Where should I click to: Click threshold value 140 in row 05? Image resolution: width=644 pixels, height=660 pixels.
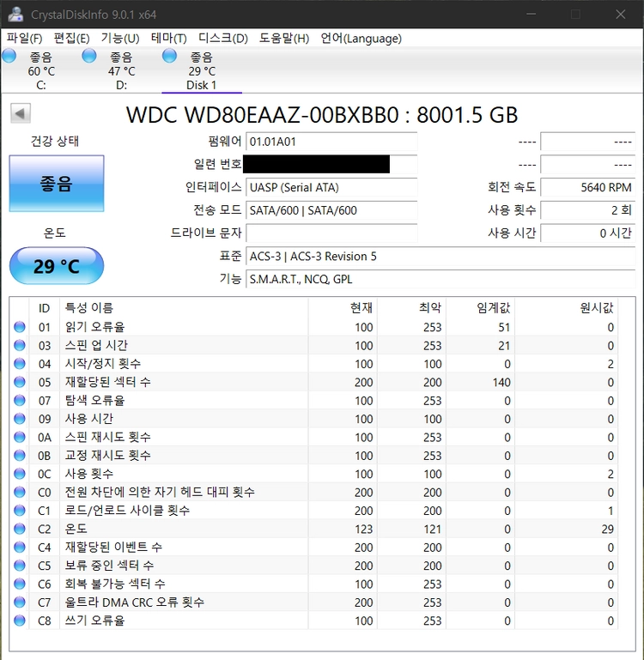point(501,382)
